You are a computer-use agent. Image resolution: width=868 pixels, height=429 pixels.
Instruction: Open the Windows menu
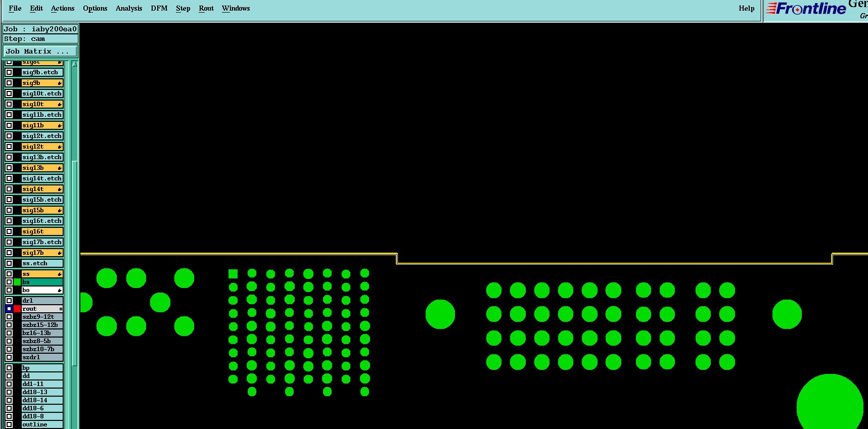[236, 8]
